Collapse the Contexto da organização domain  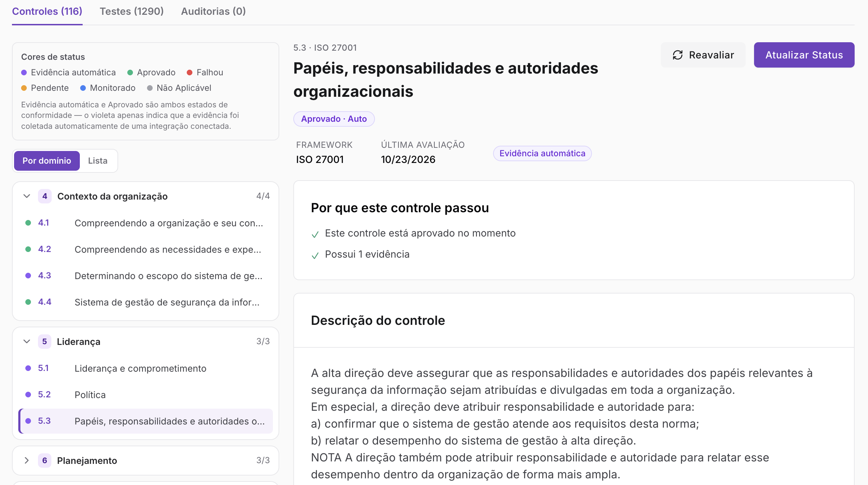(x=27, y=196)
